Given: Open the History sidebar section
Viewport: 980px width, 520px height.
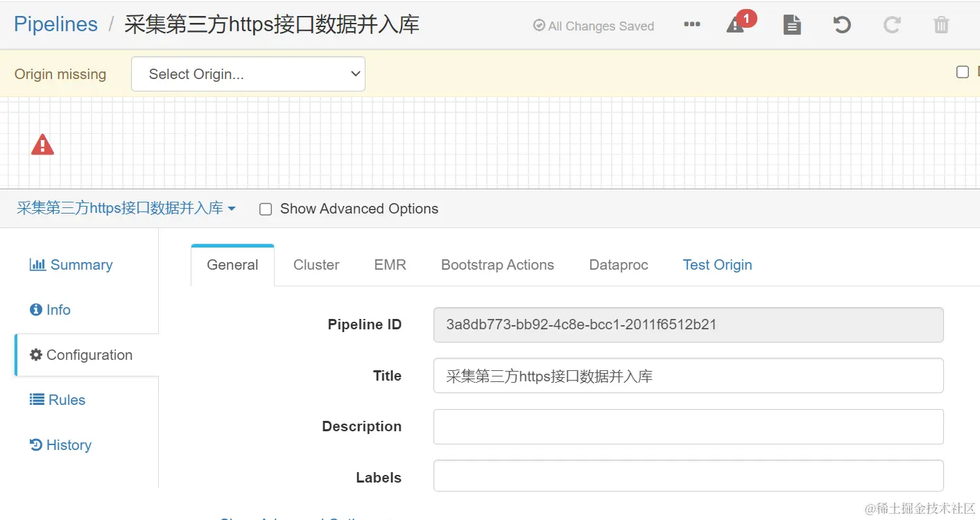Looking at the screenshot, I should 60,445.
